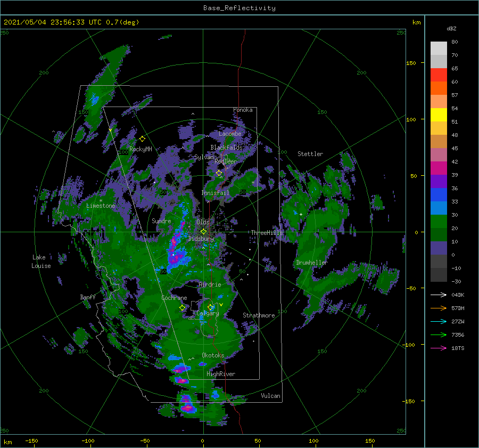Click the orange 57DM arrow legend icon
The height and width of the screenshot is (448, 479).
pyautogui.click(x=439, y=308)
